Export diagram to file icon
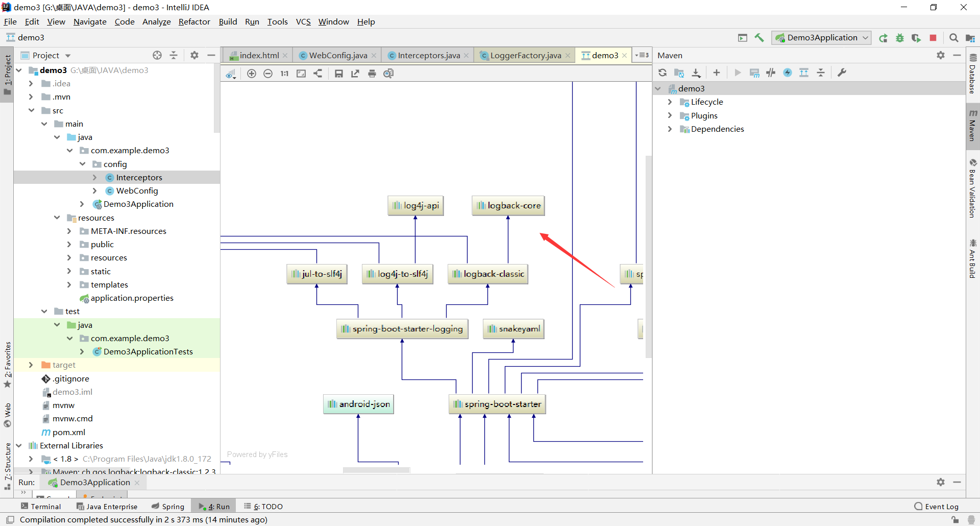The image size is (980, 526). tap(355, 74)
